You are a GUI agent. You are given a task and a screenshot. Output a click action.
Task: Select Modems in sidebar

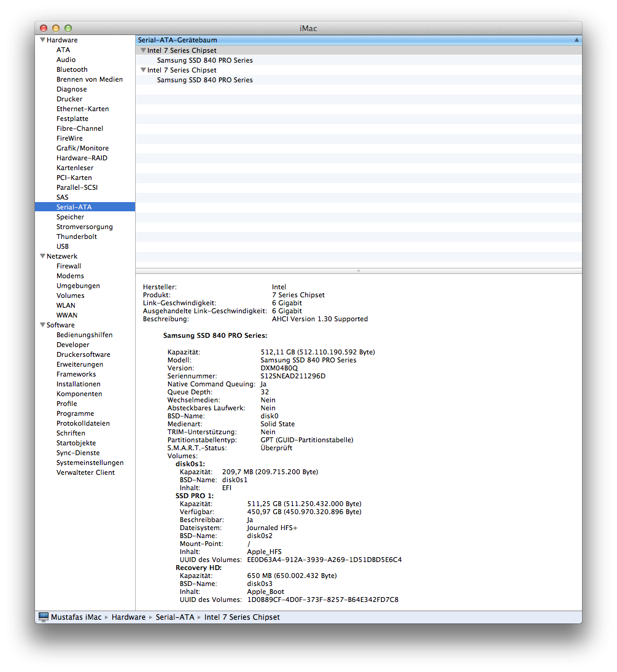point(70,276)
